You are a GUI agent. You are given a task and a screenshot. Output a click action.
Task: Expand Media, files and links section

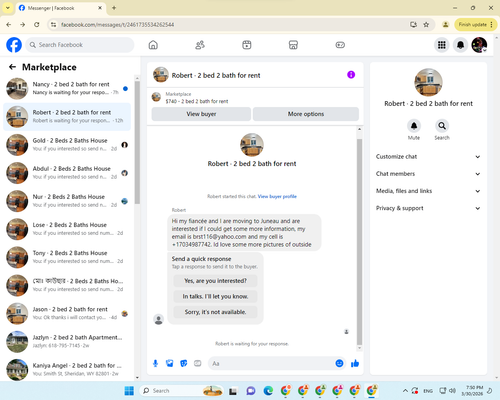tap(428, 191)
